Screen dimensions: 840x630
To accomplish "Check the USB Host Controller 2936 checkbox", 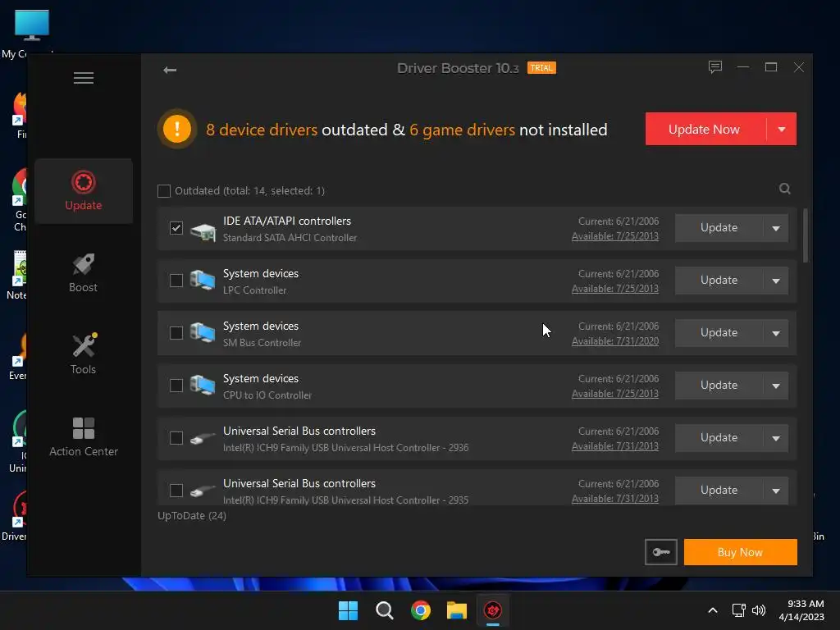I will (176, 438).
